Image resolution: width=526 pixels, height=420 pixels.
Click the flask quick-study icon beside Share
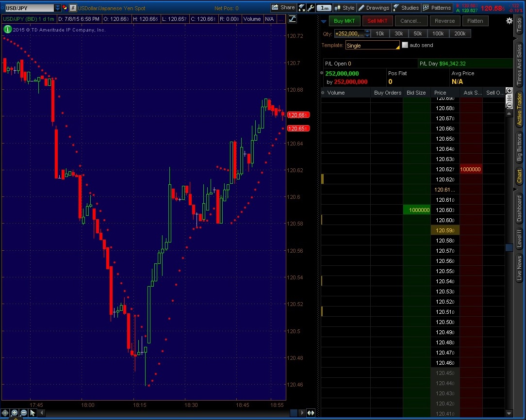pos(302,8)
